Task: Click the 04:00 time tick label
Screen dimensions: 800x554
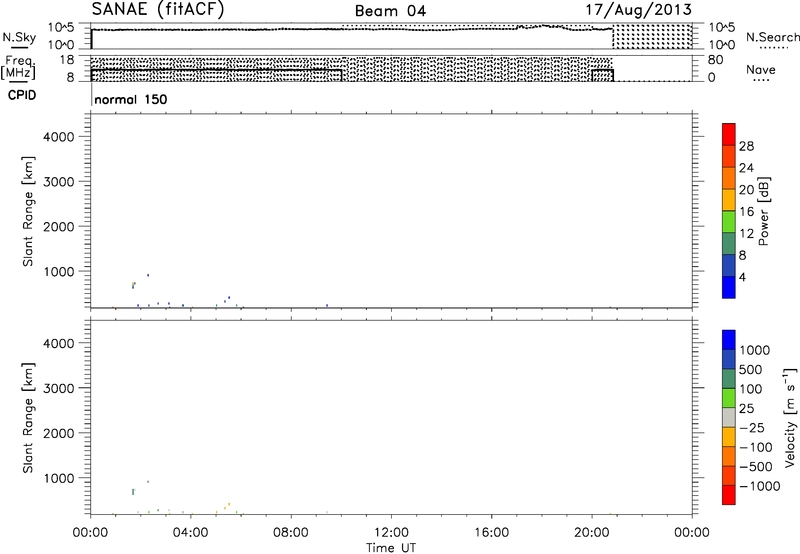Action: 190,533
